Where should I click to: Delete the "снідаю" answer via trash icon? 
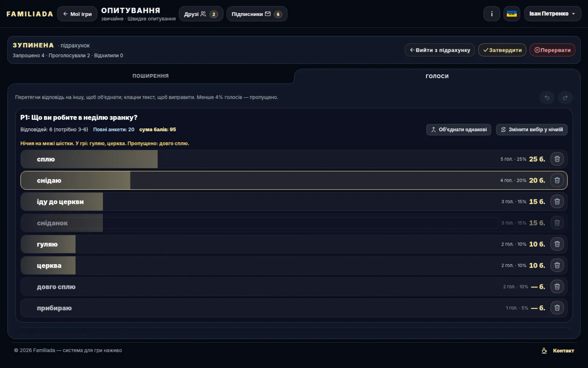(557, 180)
